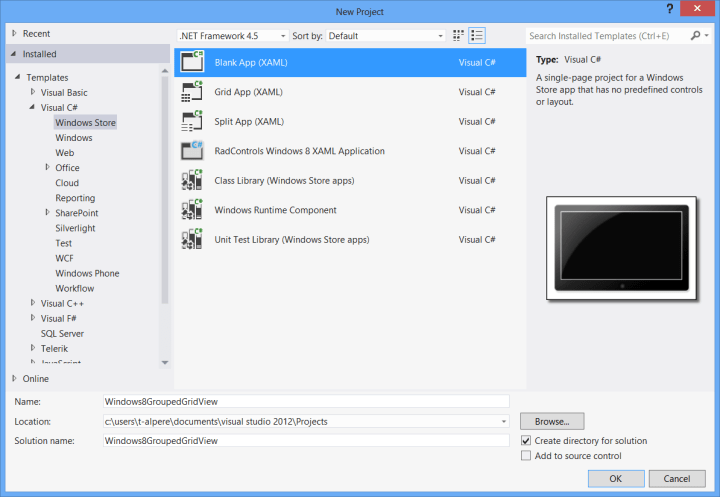Enable Add to source control checkbox
This screenshot has height=497, width=720.
pos(527,456)
